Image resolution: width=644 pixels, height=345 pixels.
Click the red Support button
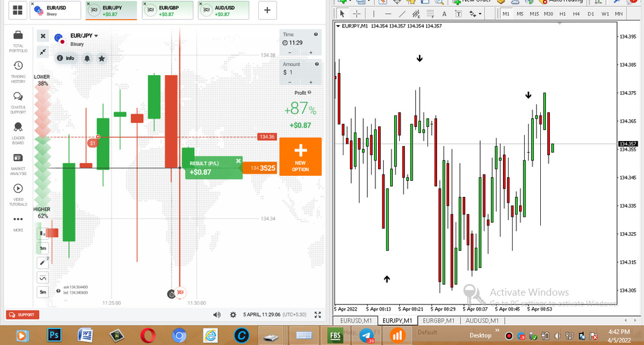coord(22,315)
